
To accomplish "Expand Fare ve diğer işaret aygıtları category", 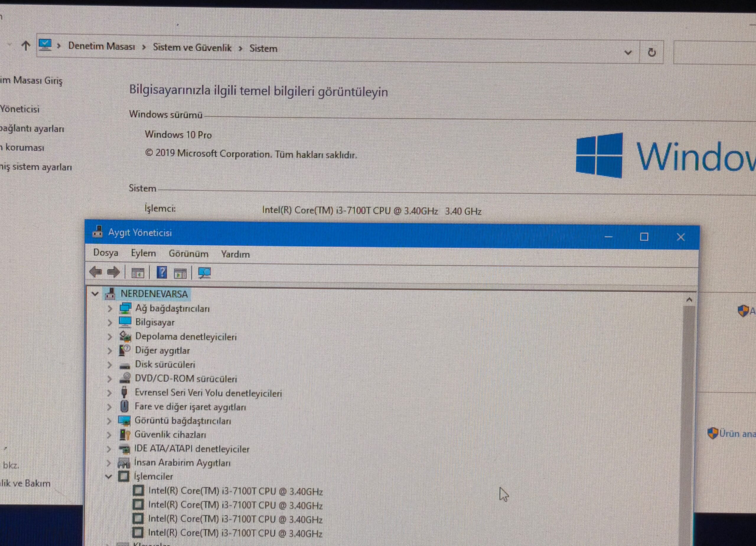I will [109, 407].
